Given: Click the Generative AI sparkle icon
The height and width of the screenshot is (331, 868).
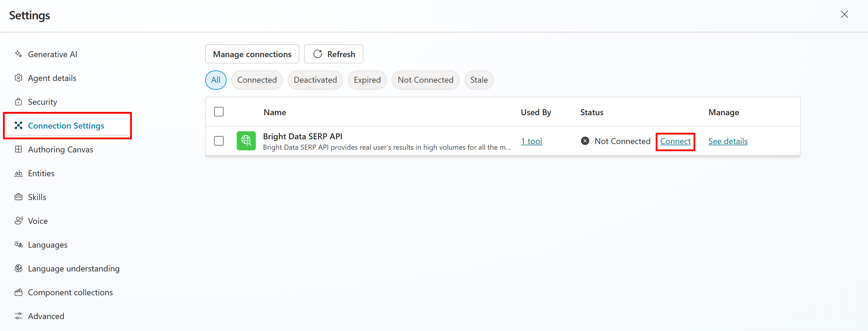Looking at the screenshot, I should pyautogui.click(x=18, y=54).
